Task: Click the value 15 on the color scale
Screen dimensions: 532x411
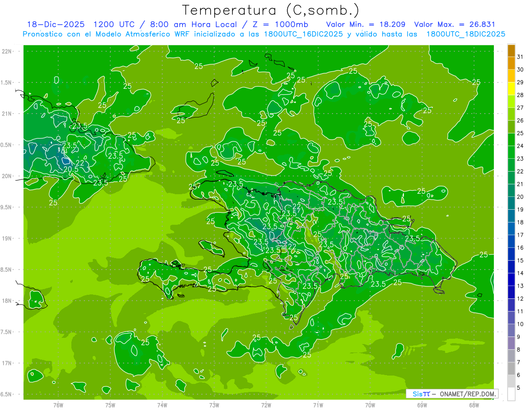Action: pos(520,261)
